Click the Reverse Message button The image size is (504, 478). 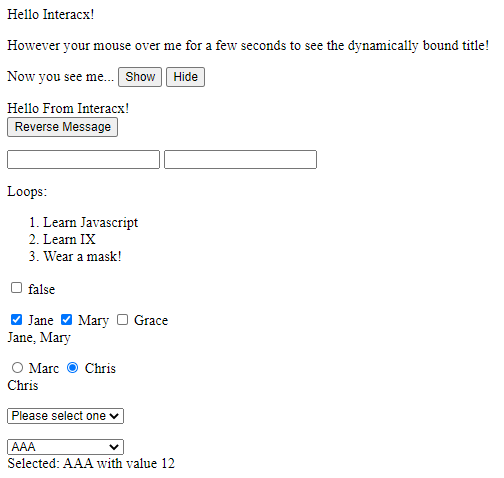pos(62,127)
